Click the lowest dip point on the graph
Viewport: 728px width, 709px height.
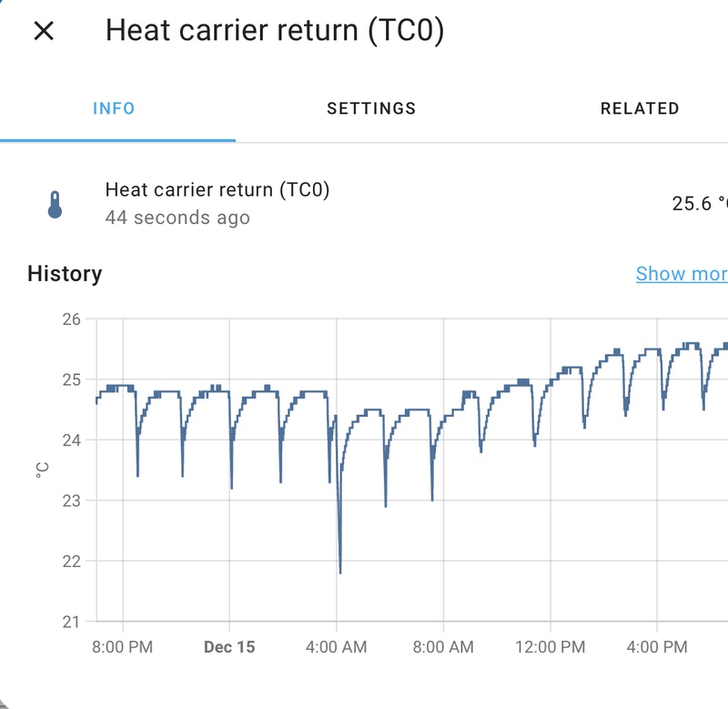(340, 572)
